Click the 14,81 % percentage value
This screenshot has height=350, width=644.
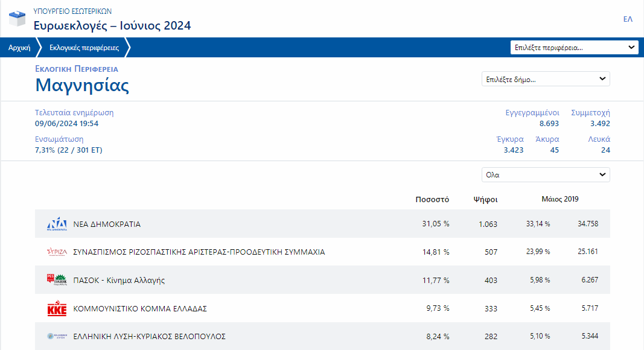click(x=436, y=252)
